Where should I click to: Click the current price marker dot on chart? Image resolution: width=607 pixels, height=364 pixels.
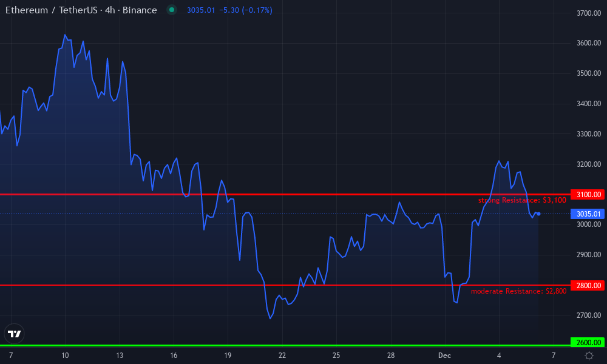tap(538, 214)
